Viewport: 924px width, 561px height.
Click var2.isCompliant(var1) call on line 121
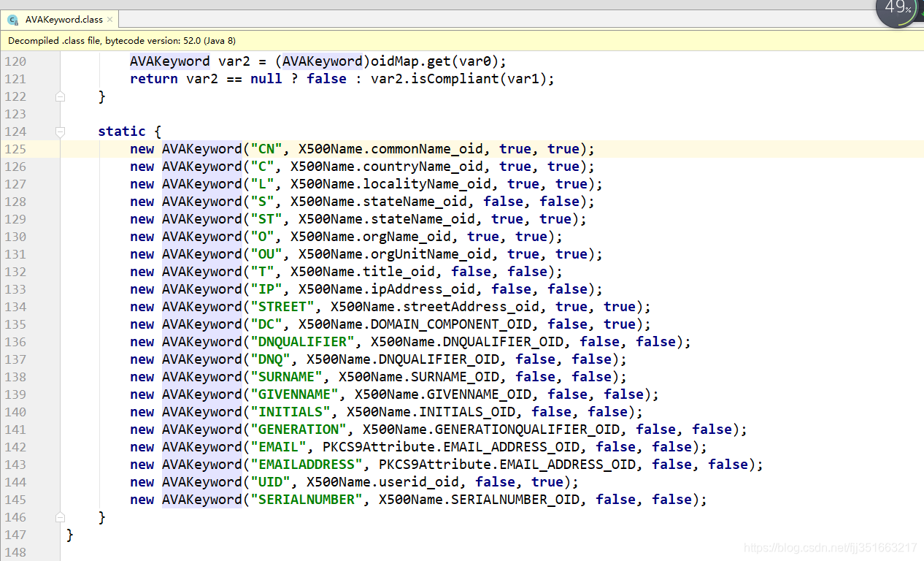(x=459, y=79)
